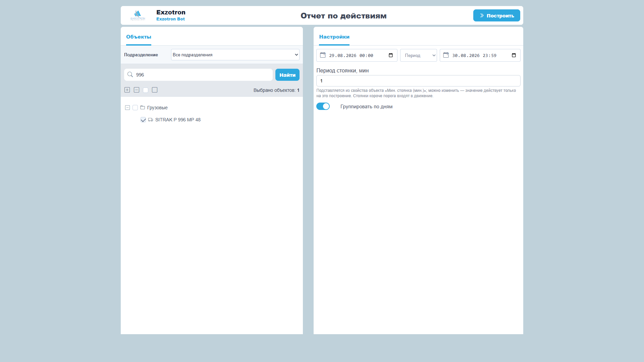
Task: Click the Exzotron logo icon
Action: [x=138, y=15]
